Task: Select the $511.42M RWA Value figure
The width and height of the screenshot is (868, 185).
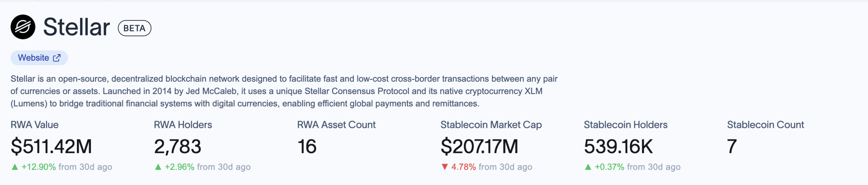Action: tap(51, 146)
